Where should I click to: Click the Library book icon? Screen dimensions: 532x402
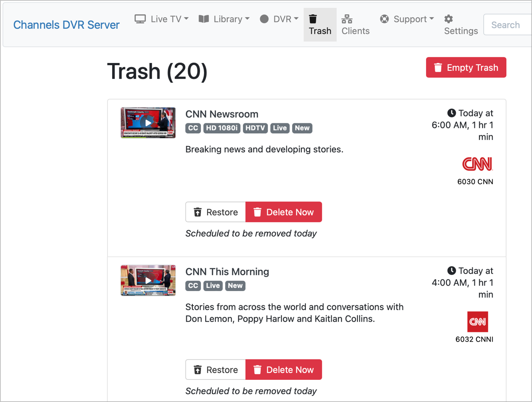(204, 19)
